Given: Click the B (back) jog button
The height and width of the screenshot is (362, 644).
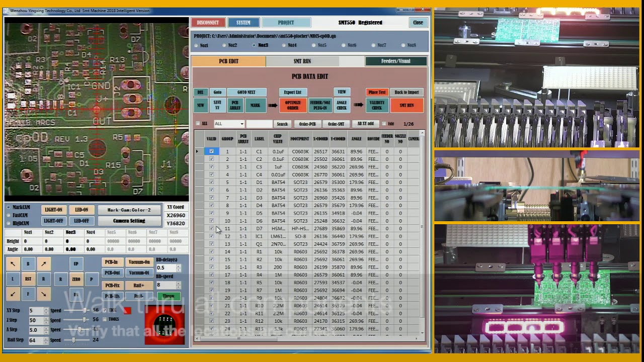Looking at the screenshot, I should click(28, 263).
